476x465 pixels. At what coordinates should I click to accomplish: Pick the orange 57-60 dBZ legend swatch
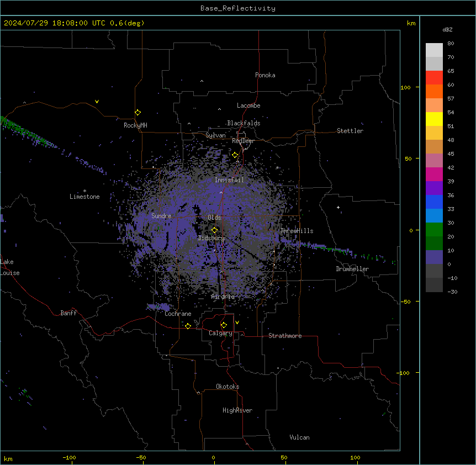tap(434, 91)
